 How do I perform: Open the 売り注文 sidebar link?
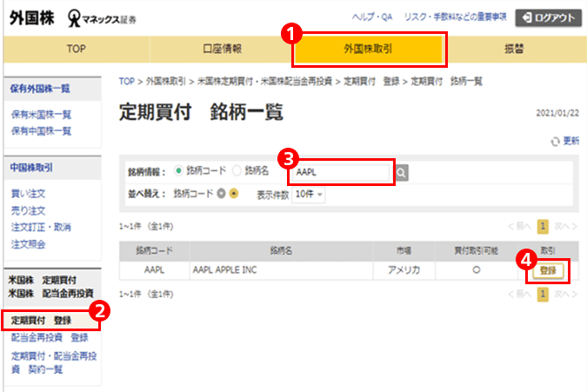[28, 210]
